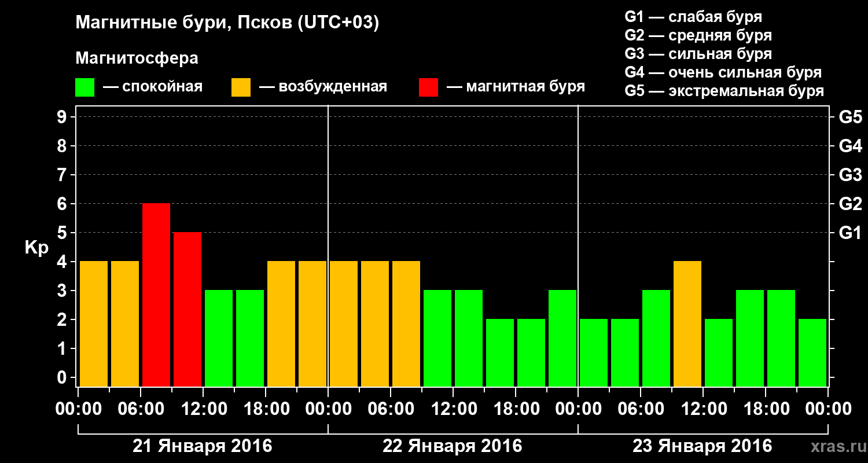868x463 pixels.
Task: Click the 'G4' right axis label
Action: (851, 146)
